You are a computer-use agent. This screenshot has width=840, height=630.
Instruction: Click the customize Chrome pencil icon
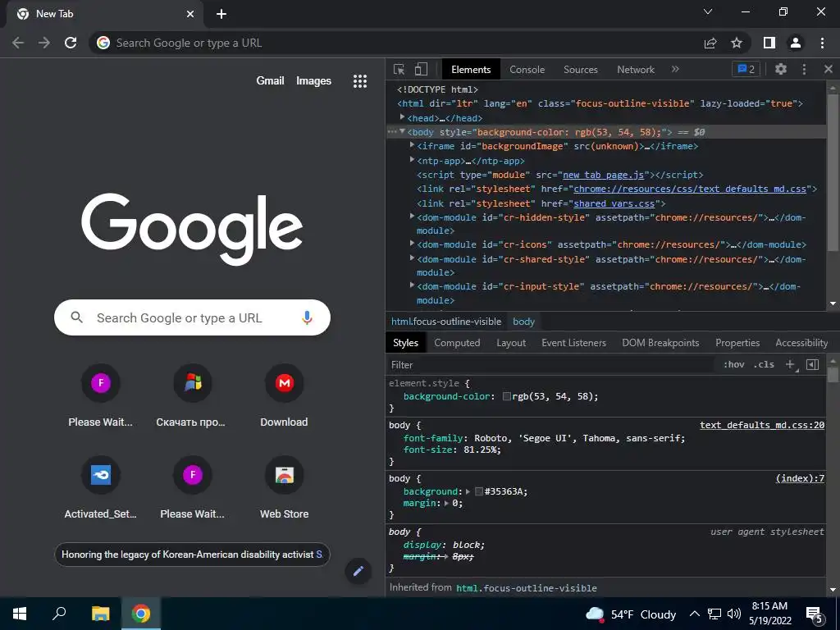pyautogui.click(x=358, y=571)
